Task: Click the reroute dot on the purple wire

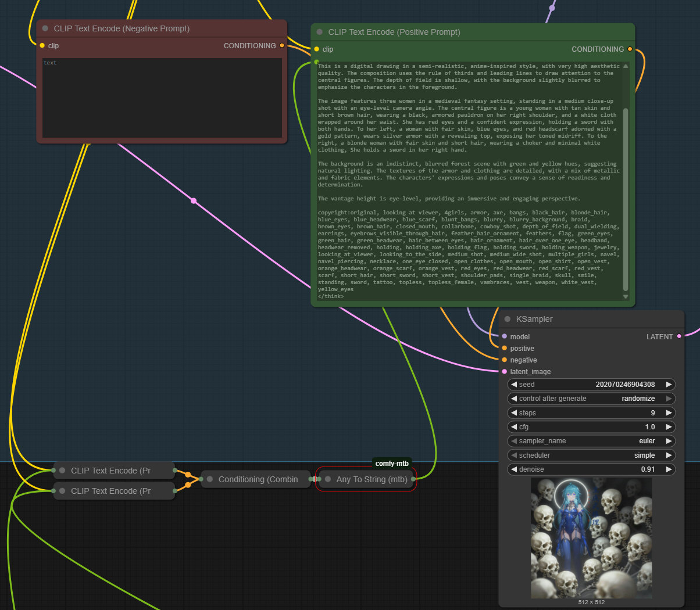Action: click(x=552, y=8)
